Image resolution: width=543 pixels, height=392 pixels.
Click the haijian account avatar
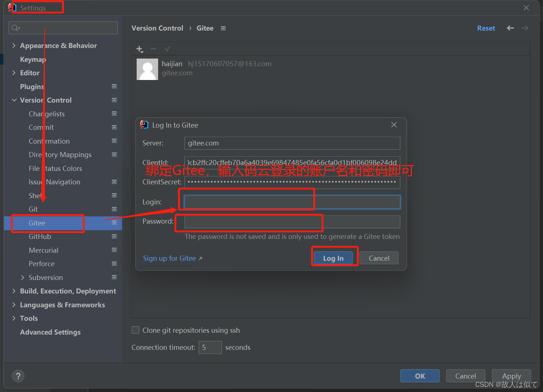[147, 69]
